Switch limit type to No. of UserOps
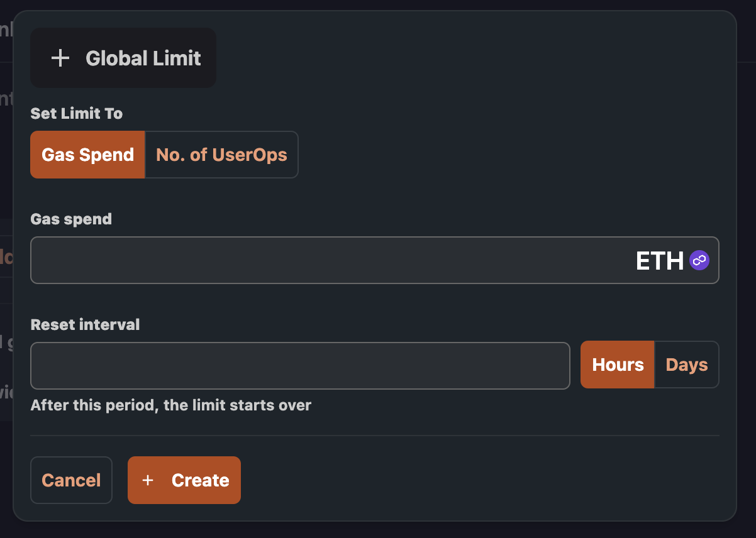The height and width of the screenshot is (538, 756). coord(221,155)
